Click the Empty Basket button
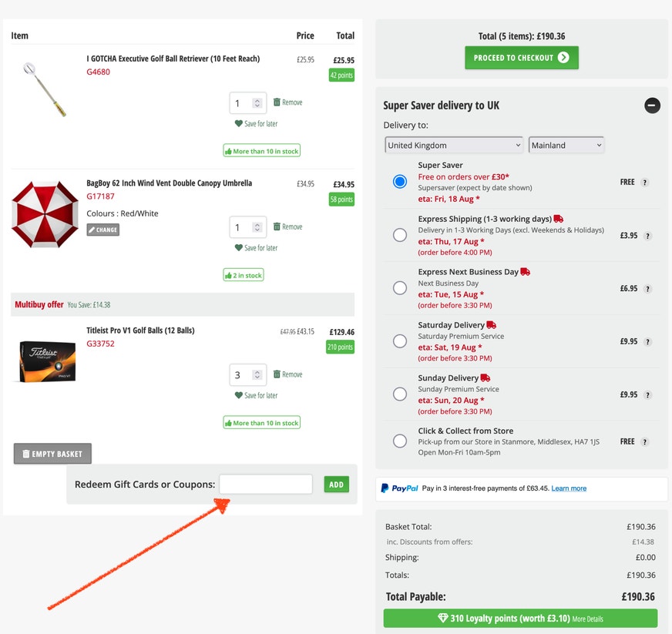The width and height of the screenshot is (672, 634). tap(52, 454)
